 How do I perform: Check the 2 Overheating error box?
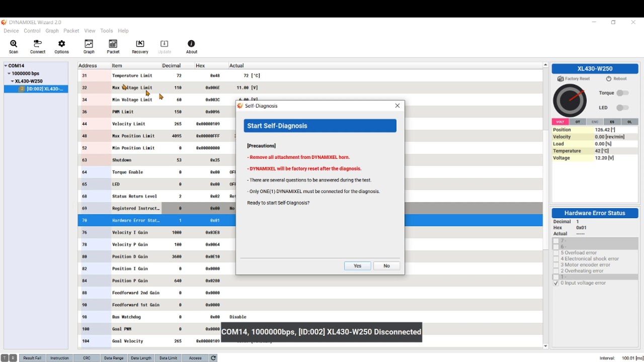pos(556,271)
